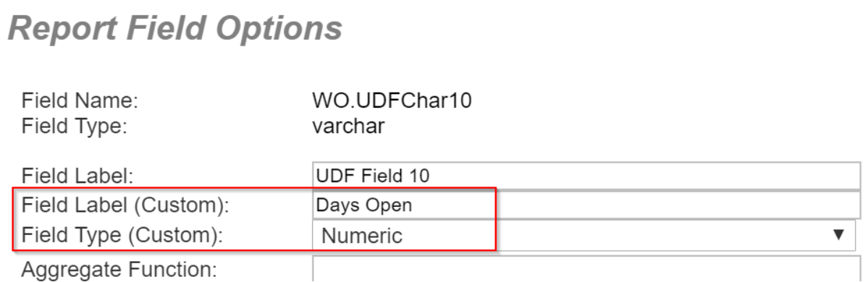Click the Field Label caption text
The image size is (868, 282).
click(77, 176)
